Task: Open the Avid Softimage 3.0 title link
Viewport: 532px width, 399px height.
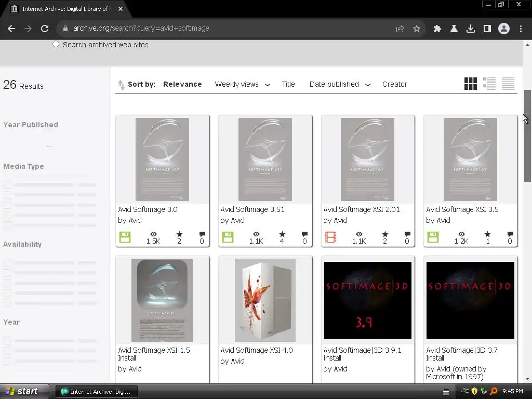Action: coord(148,209)
